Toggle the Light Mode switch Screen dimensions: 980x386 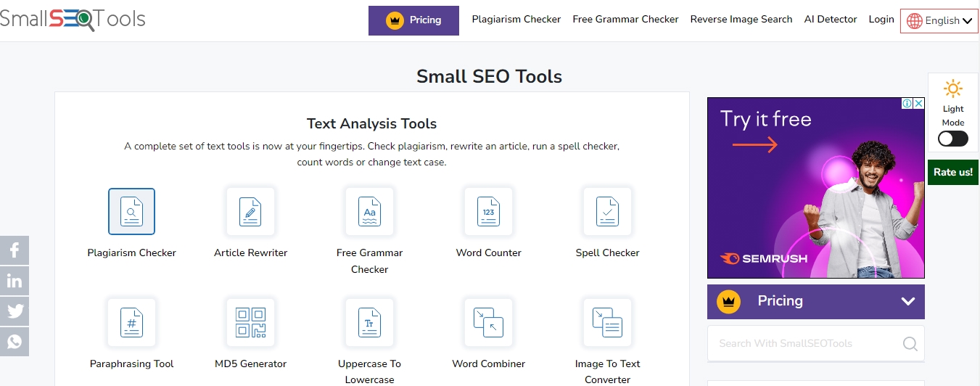pyautogui.click(x=952, y=139)
